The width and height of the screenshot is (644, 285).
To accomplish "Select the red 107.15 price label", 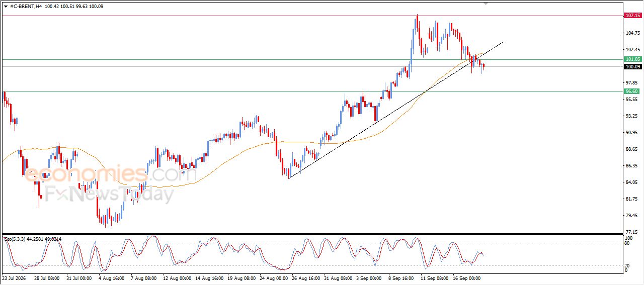I will click(x=632, y=16).
